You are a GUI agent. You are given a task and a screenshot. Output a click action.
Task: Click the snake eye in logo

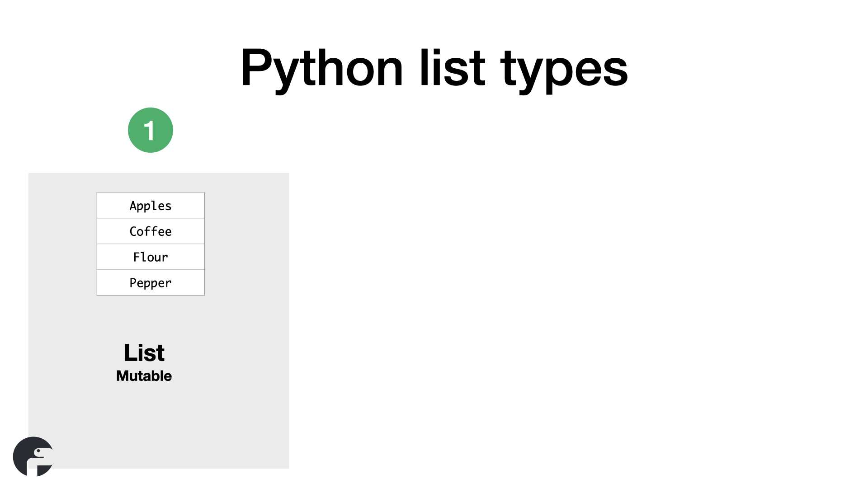coord(38,451)
